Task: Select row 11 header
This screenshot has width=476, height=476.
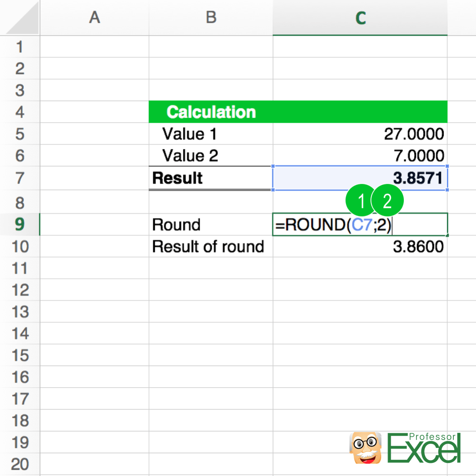Action: [x=20, y=268]
